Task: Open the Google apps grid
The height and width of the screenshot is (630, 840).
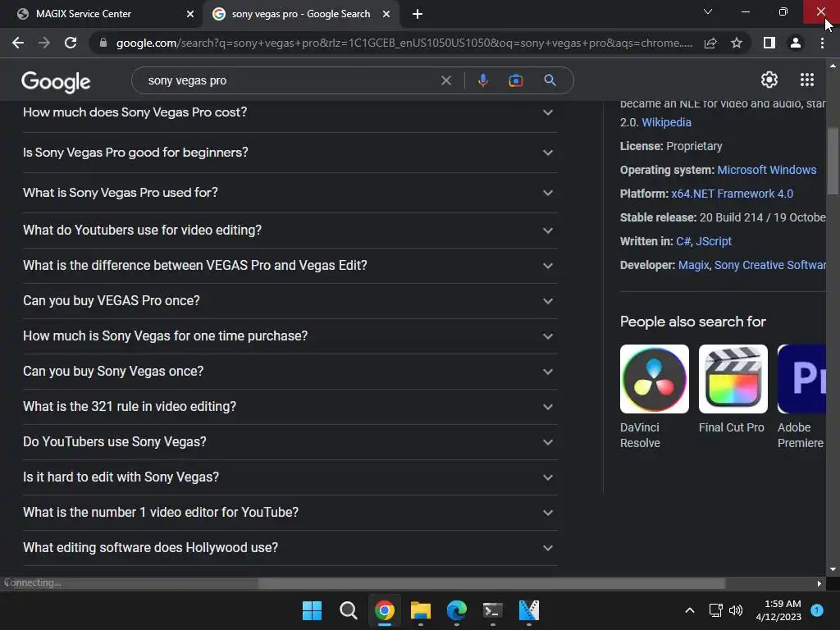Action: pos(807,80)
